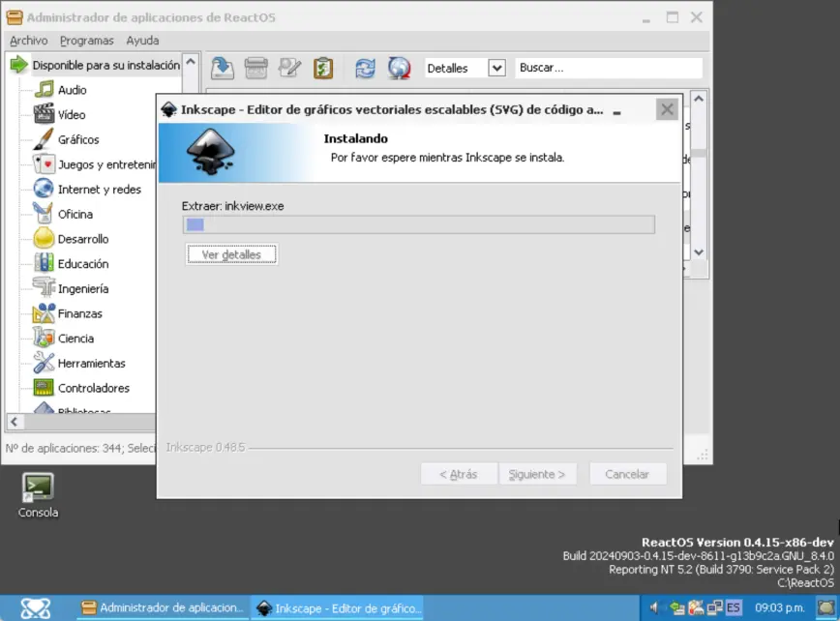The width and height of the screenshot is (840, 621).
Task: Click the Update database globe icon
Action: (x=399, y=68)
